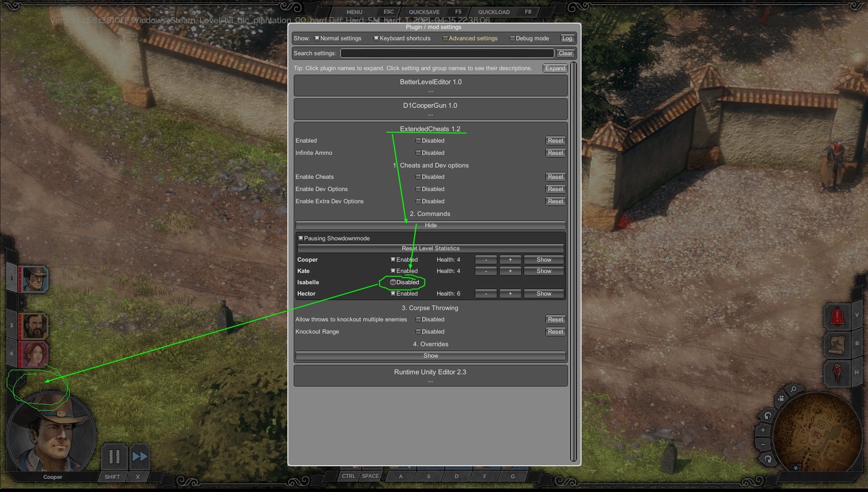Select Hector's bearded portrait in slot 3

click(x=34, y=326)
